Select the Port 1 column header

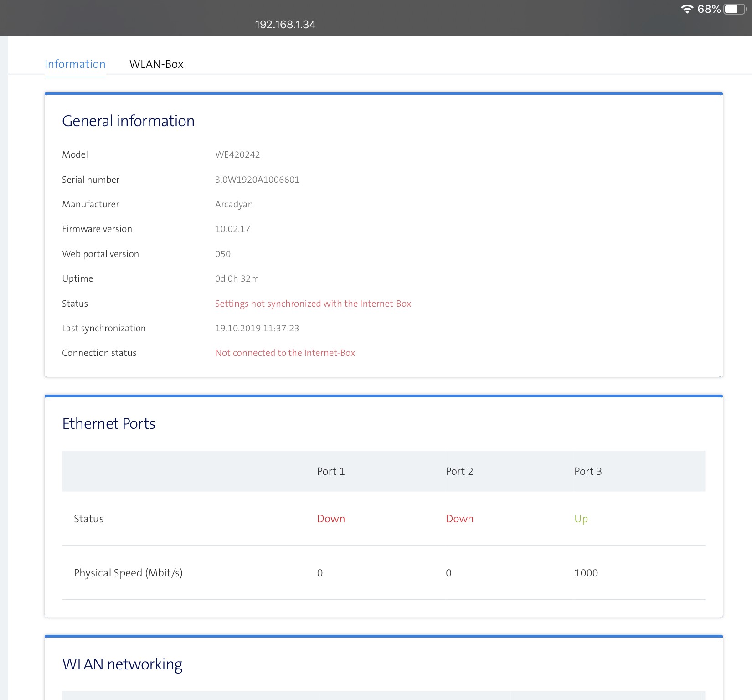point(331,471)
